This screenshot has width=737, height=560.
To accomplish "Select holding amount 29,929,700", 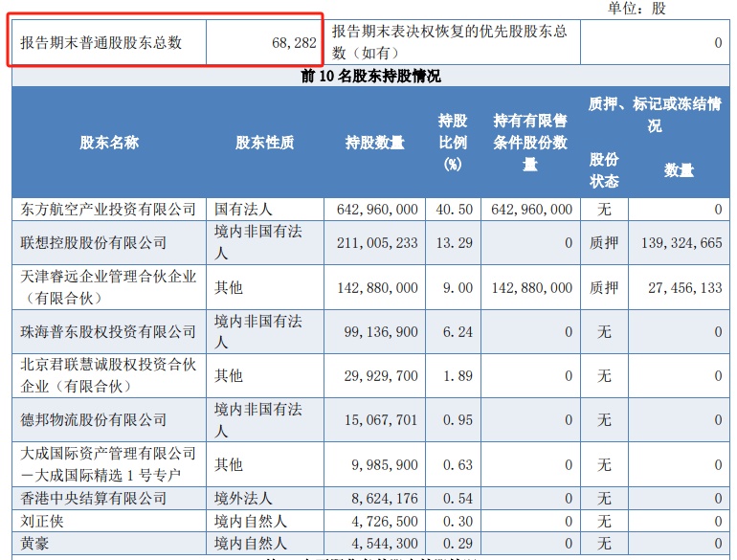I will 381,375.
